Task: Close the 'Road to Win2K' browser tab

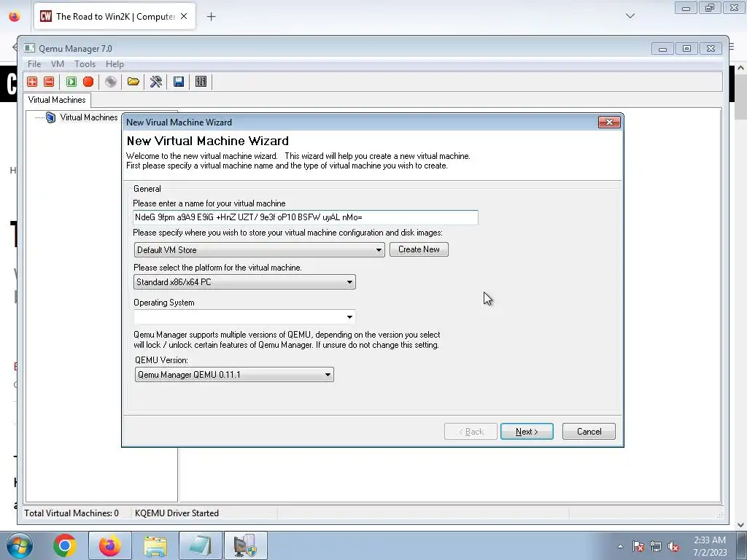Action: click(x=184, y=16)
